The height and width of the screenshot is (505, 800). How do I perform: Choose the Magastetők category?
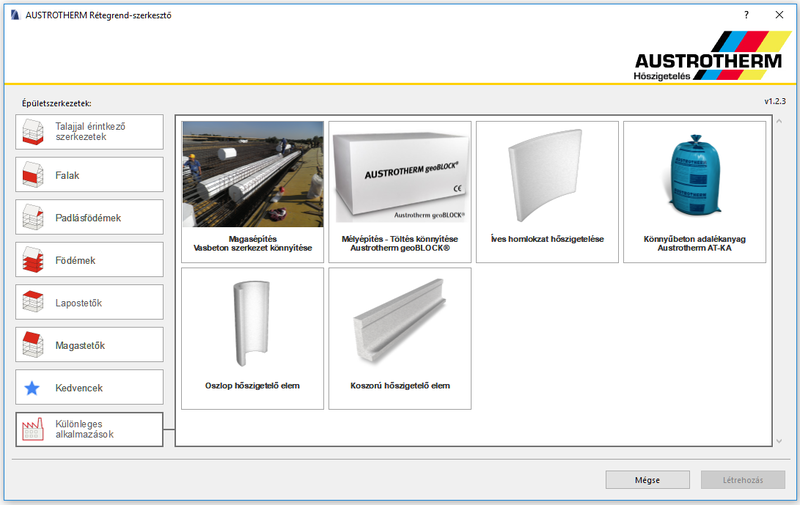point(89,345)
